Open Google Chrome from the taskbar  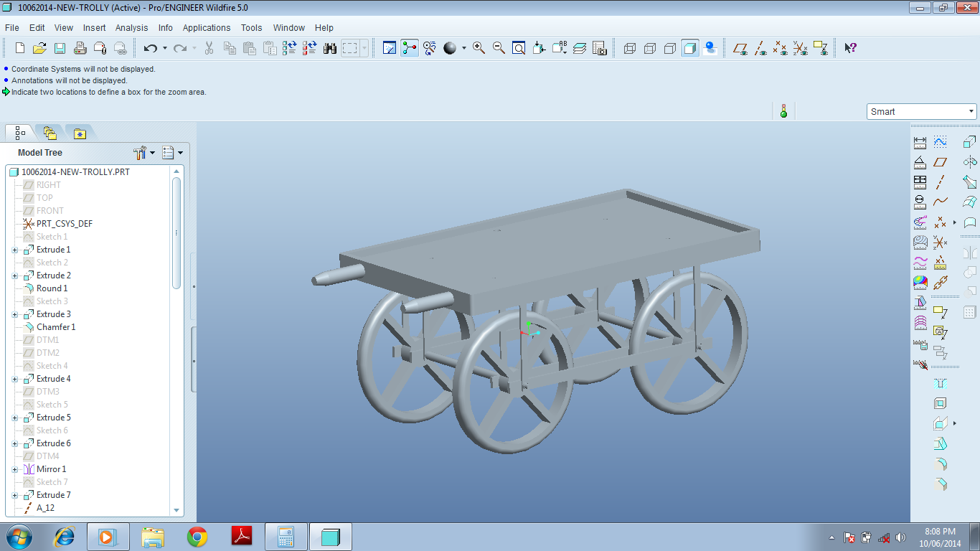[197, 537]
